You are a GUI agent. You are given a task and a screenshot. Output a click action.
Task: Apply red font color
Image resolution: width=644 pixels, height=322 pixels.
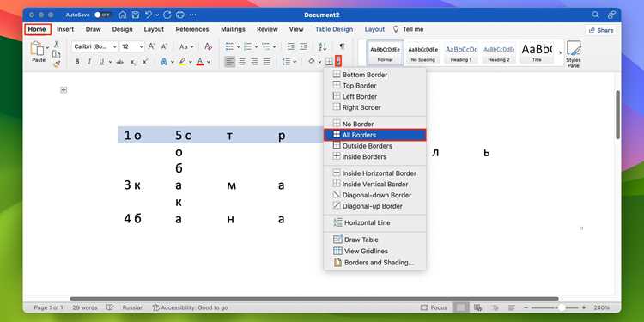[200, 62]
